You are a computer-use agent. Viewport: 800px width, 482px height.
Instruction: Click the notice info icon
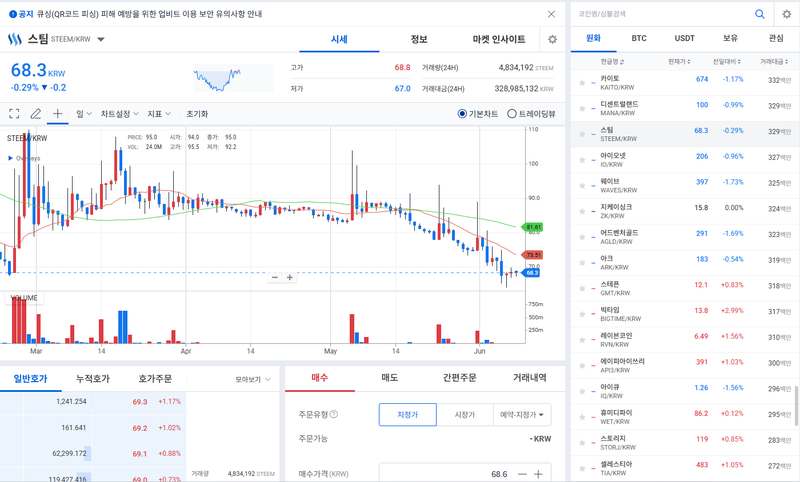[13, 14]
